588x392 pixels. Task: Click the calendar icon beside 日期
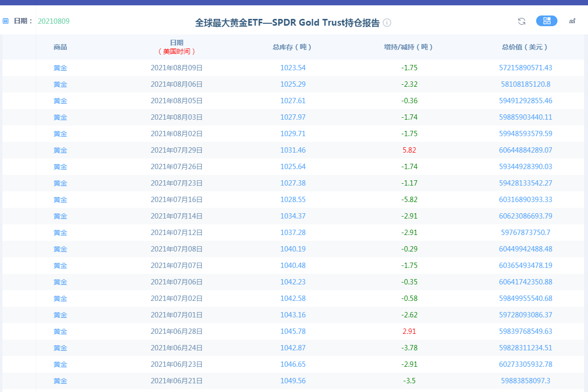(x=6, y=21)
